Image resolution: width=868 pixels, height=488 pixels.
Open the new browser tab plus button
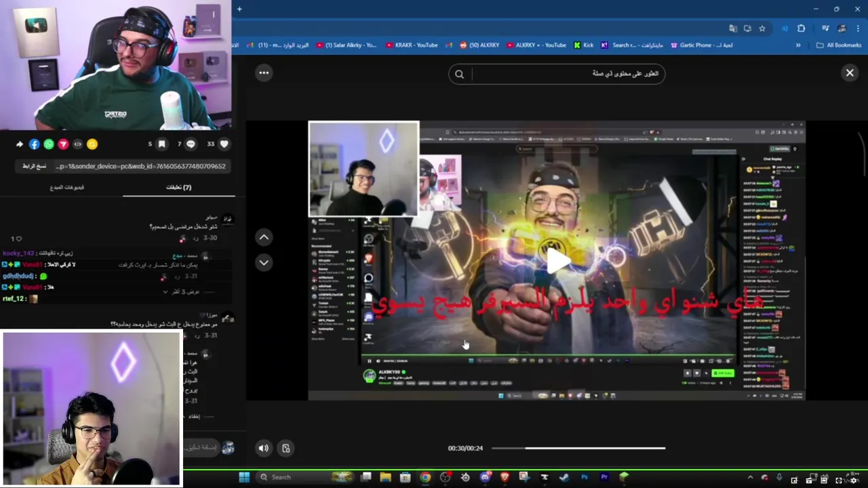point(239,9)
